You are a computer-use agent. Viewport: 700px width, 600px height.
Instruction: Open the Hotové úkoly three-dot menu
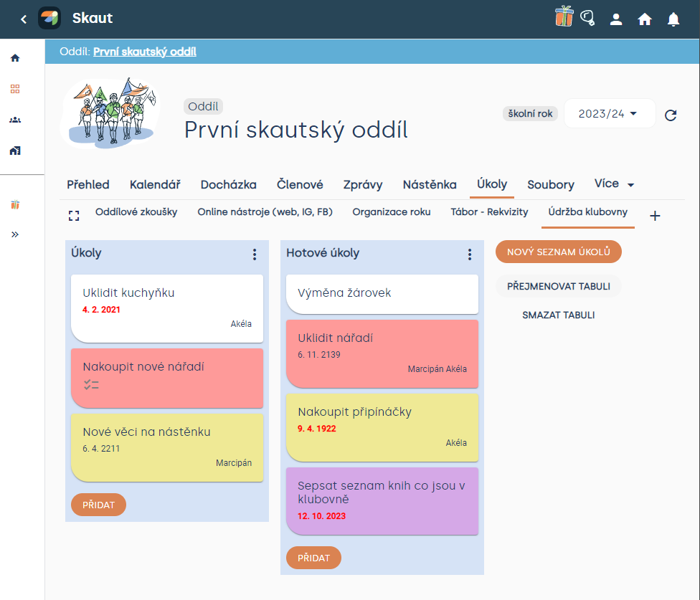click(470, 254)
